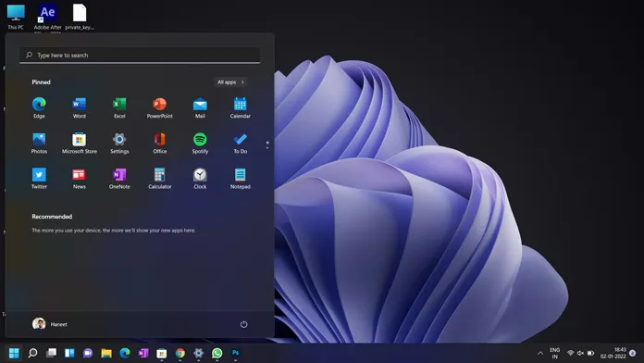Launch PowerPoint from pinned apps
This screenshot has height=363, width=644.
(x=160, y=107)
